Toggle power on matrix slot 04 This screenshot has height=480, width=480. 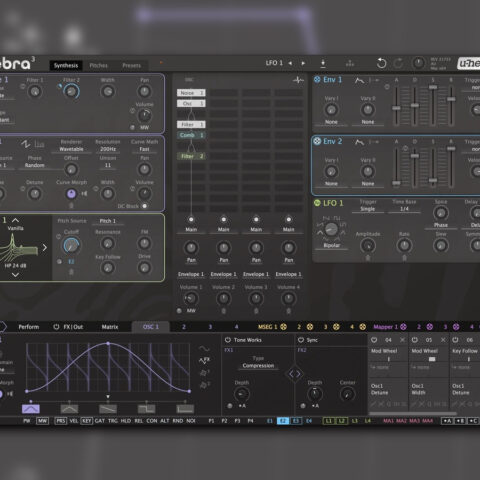point(374,340)
